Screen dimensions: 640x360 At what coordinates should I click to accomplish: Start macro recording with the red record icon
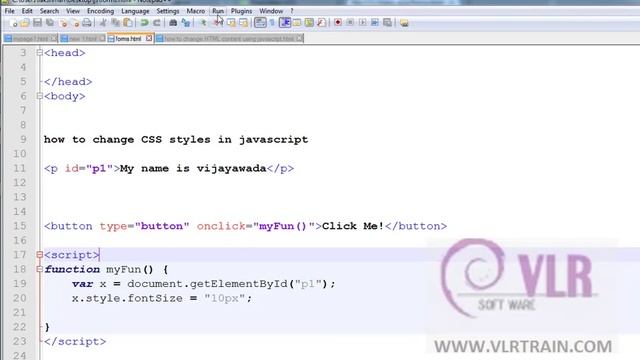[338, 23]
